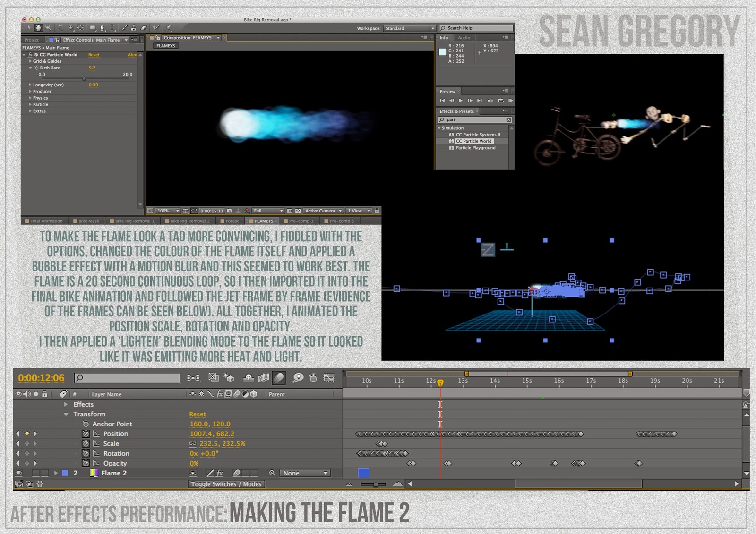This screenshot has height=534, width=756.
Task: Select the Zoom tool
Action: click(48, 27)
